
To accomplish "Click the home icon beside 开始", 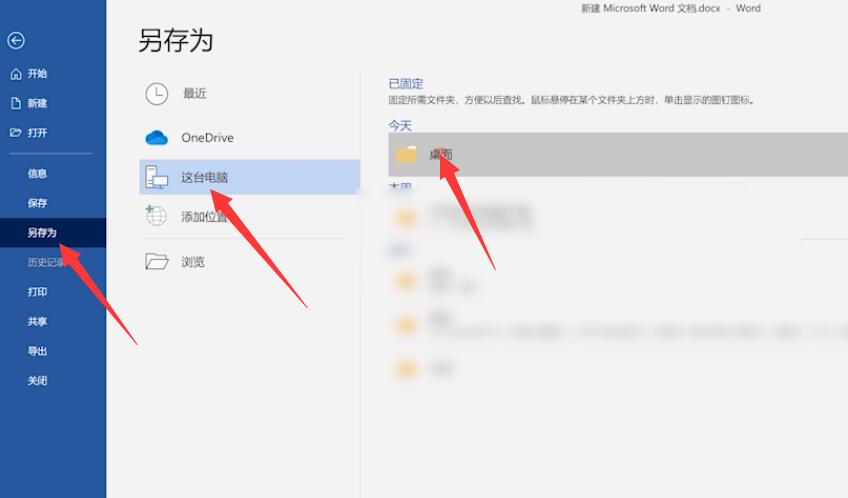I will pyautogui.click(x=16, y=74).
